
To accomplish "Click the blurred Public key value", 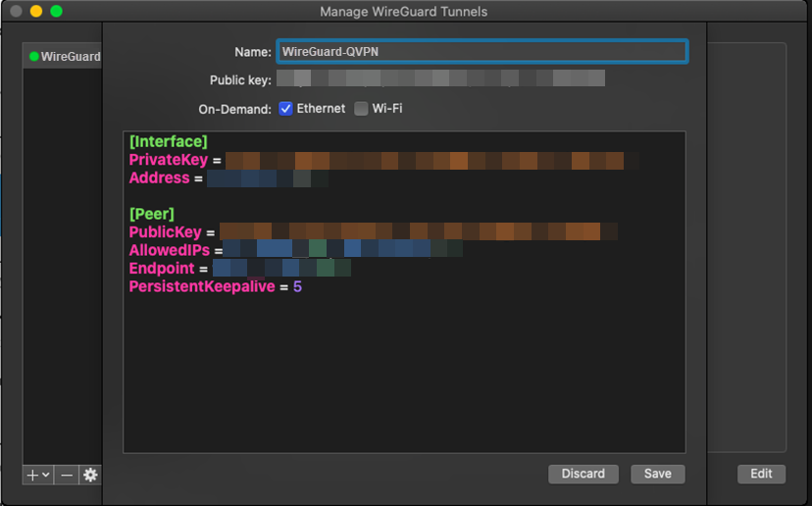I will point(440,78).
